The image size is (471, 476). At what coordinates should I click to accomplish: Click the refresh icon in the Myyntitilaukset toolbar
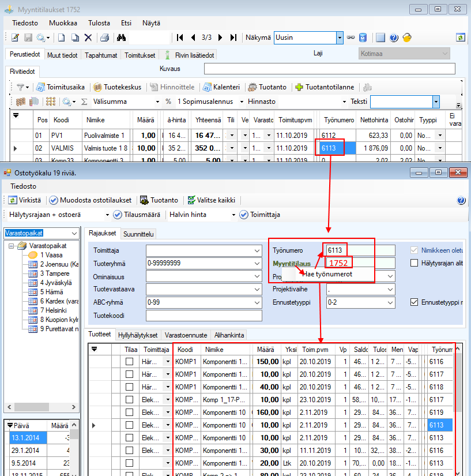coord(461,38)
